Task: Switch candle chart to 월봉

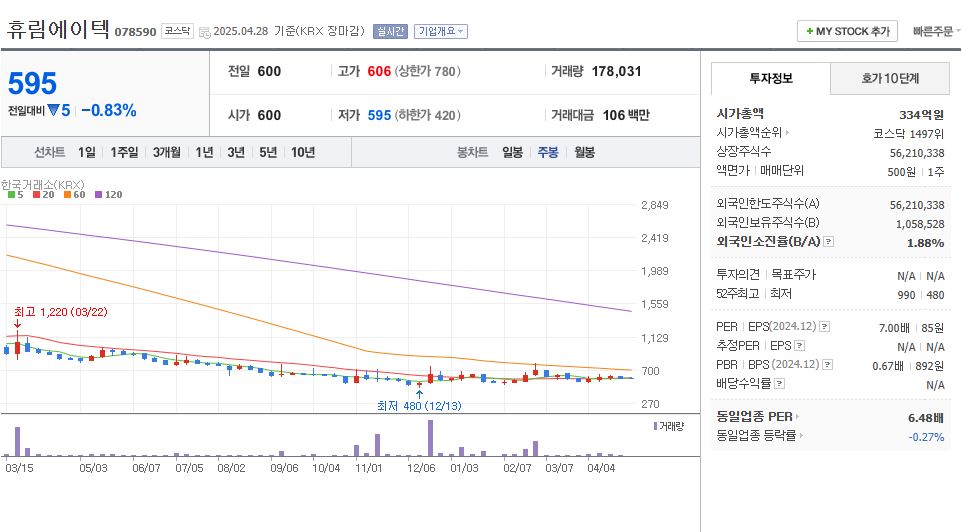Action: pos(584,152)
